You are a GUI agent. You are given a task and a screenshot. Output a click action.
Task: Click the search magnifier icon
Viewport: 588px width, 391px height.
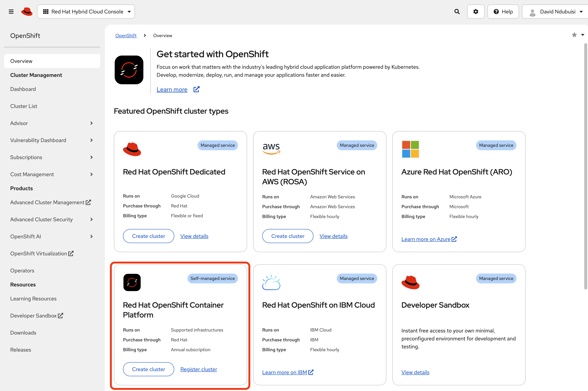coord(457,12)
